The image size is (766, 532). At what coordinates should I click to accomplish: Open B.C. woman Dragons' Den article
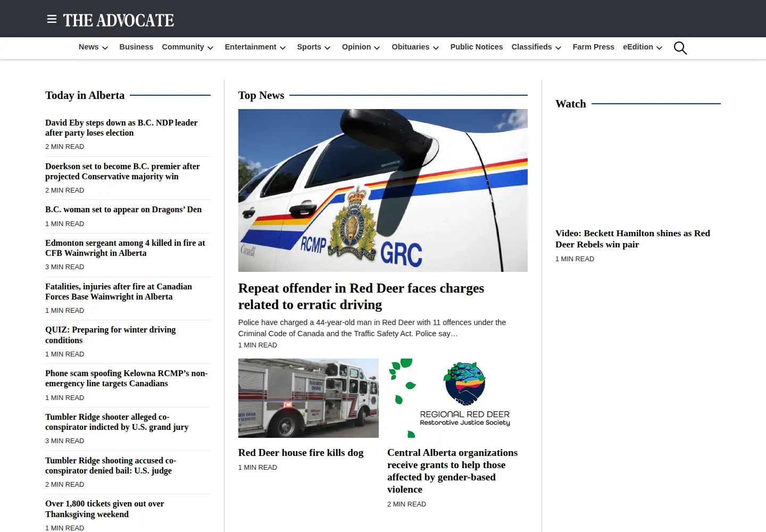point(123,210)
